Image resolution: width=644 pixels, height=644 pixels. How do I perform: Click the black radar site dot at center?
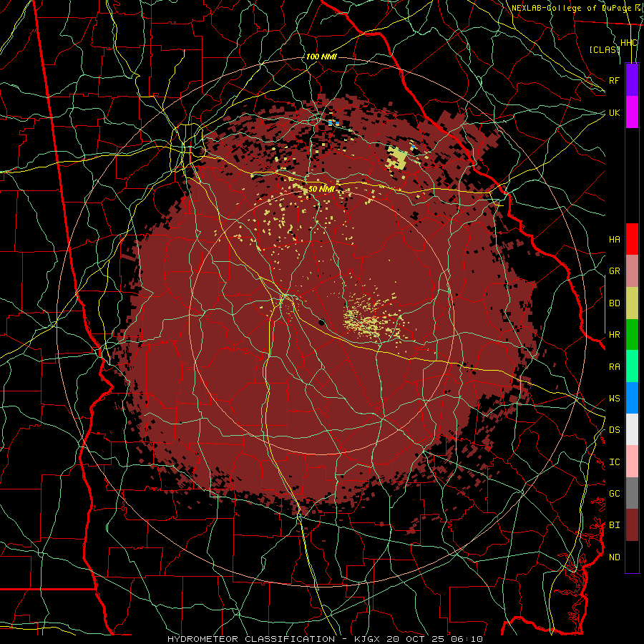coord(322,322)
